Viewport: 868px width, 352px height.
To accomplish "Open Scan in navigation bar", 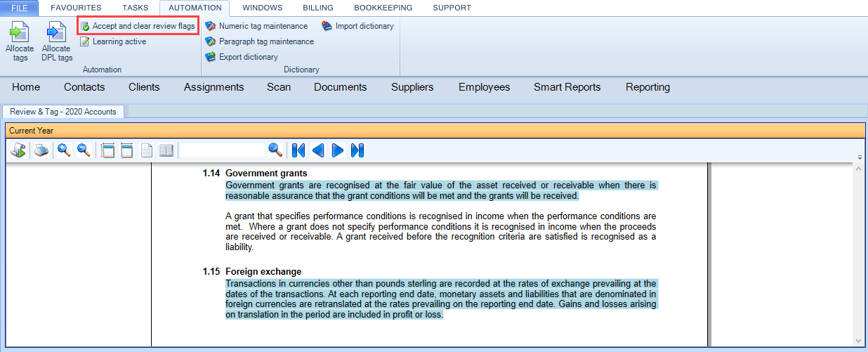I will [279, 87].
